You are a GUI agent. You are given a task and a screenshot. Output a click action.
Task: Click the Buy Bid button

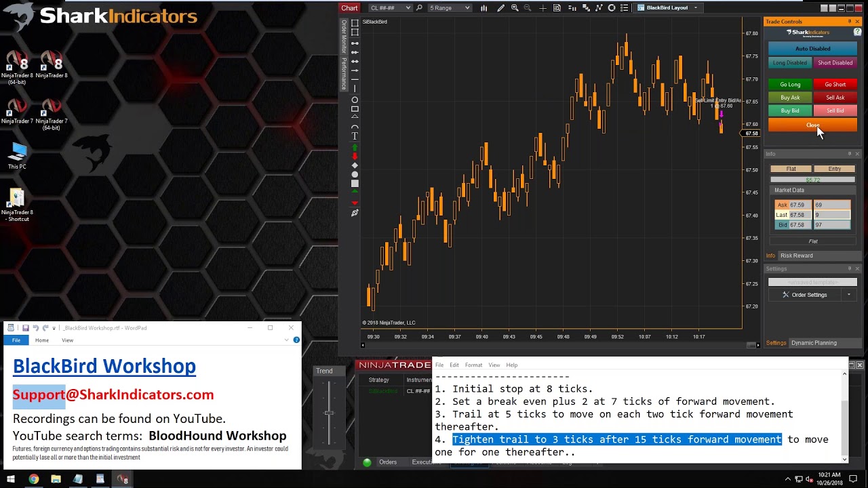(x=790, y=110)
